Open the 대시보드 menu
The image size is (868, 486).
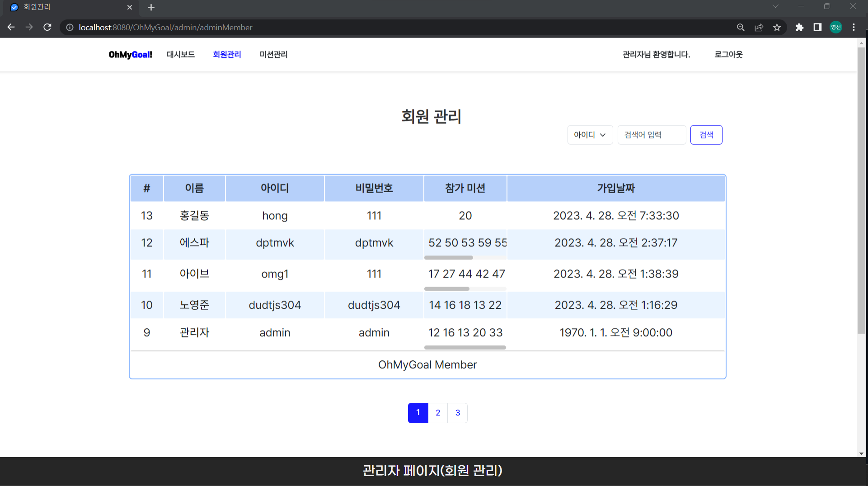point(181,55)
